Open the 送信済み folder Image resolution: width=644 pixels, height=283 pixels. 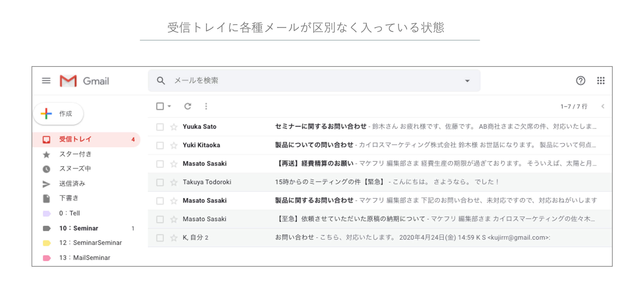click(x=86, y=184)
